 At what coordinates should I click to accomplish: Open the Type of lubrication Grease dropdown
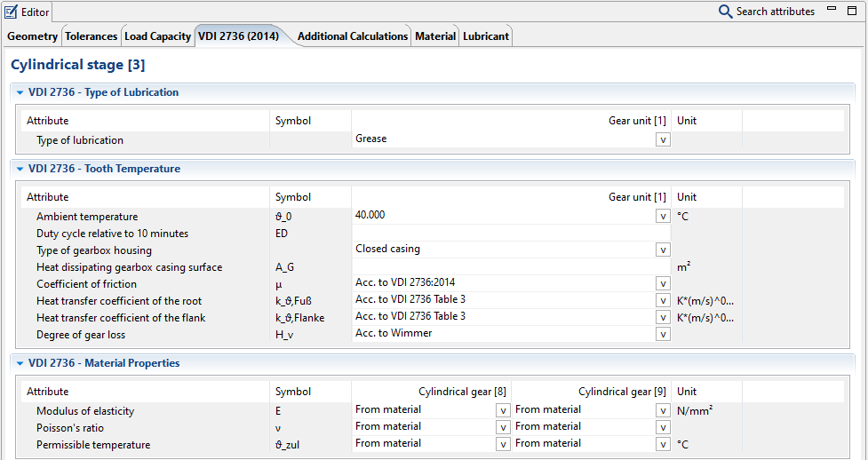[663, 139]
